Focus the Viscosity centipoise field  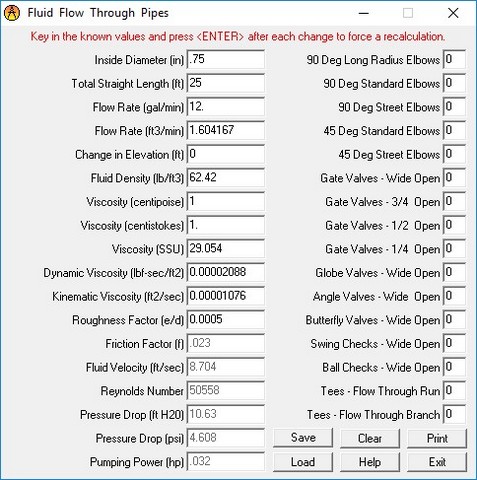pos(226,201)
